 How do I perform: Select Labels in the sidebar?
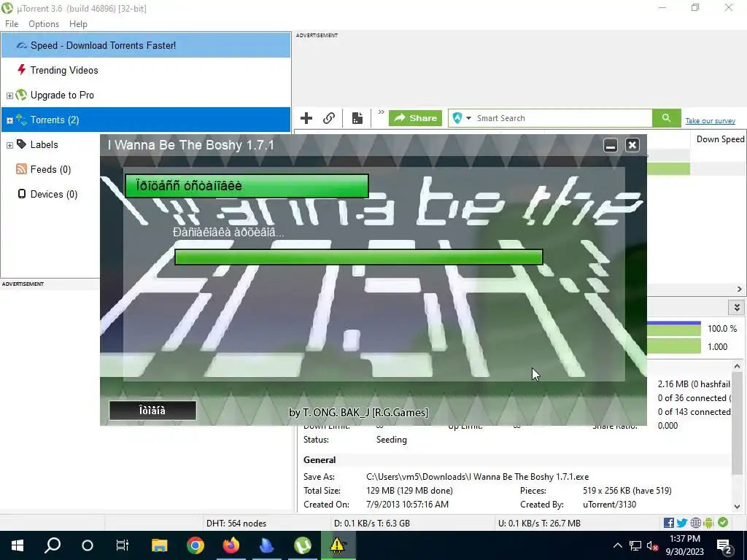(x=44, y=145)
